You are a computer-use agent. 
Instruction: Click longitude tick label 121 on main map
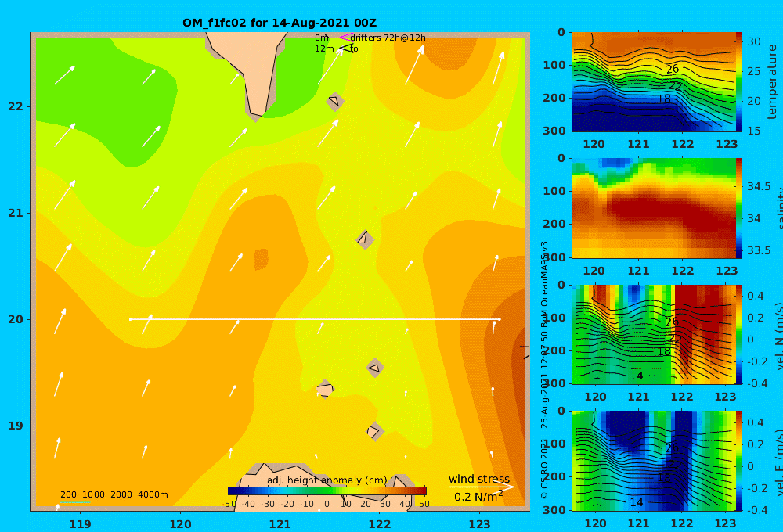point(280,524)
